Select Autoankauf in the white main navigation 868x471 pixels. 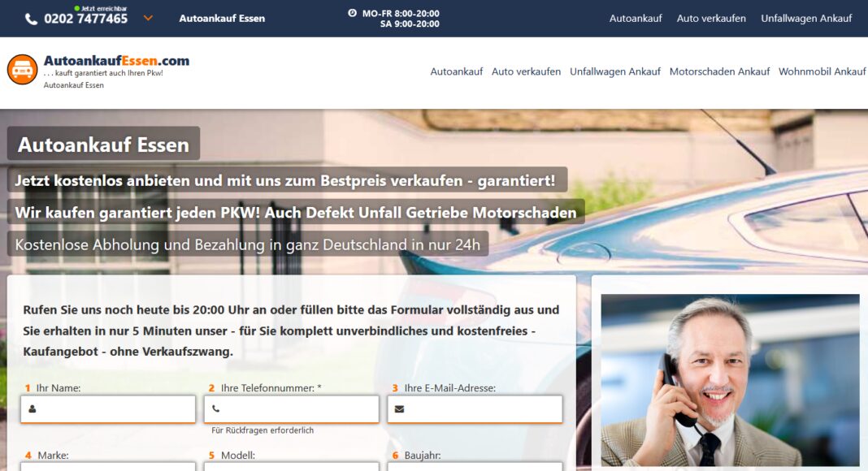click(457, 71)
